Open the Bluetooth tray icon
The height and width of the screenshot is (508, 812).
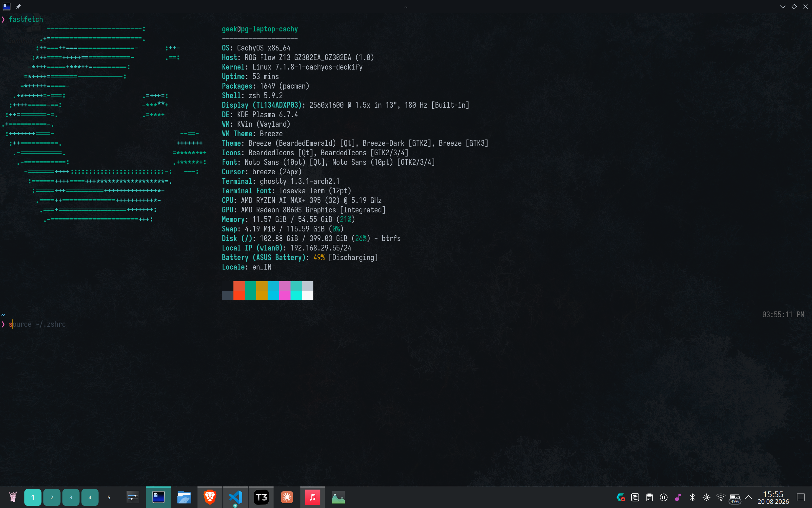click(692, 497)
